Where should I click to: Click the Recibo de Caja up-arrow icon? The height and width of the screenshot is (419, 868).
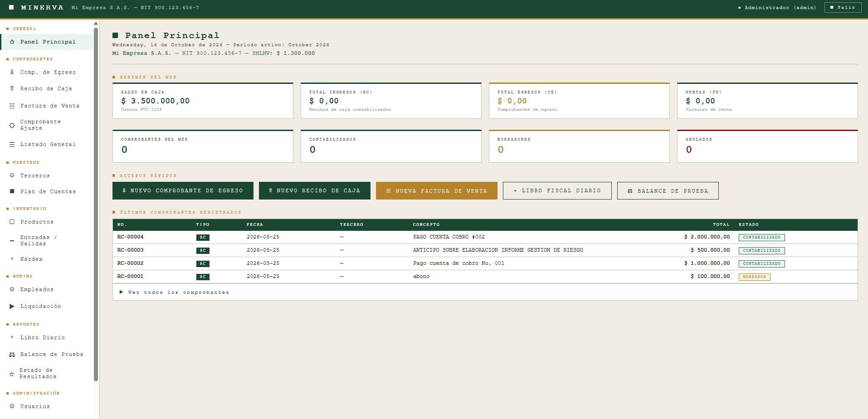(x=12, y=88)
